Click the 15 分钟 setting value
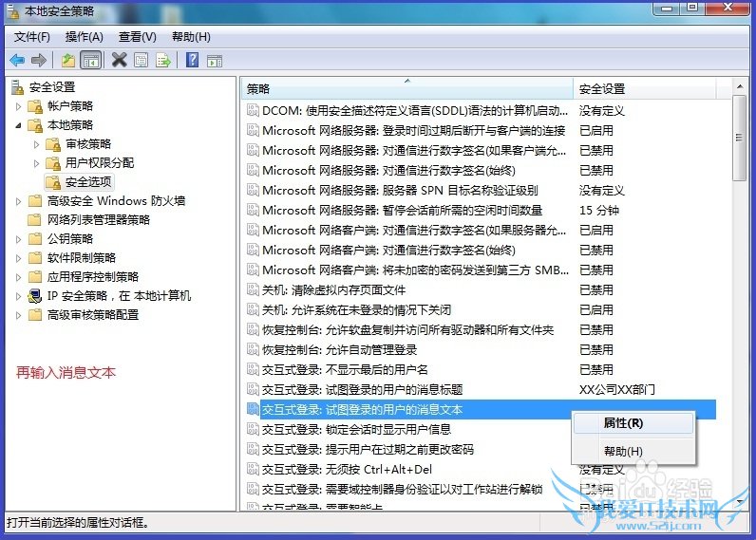 click(599, 210)
